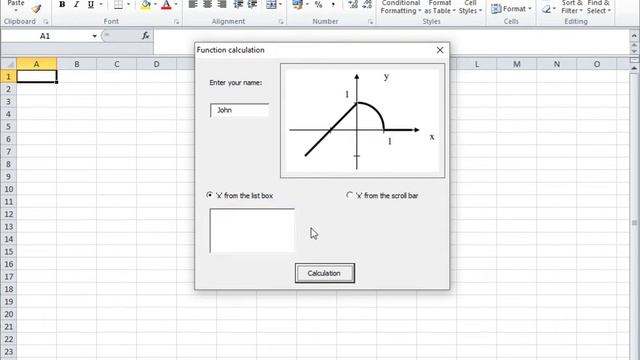Click the Calculation button

(324, 273)
